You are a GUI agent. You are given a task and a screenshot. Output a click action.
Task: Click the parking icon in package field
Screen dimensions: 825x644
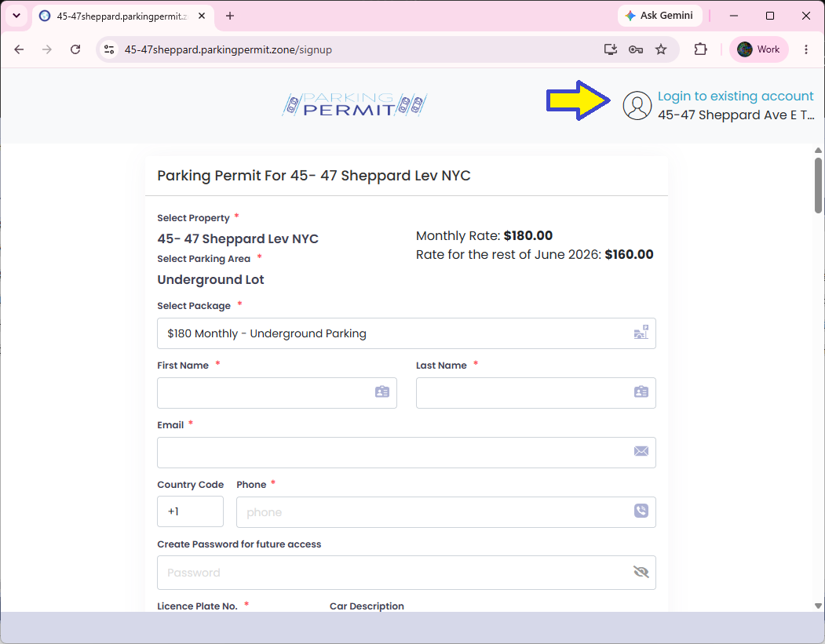click(641, 333)
